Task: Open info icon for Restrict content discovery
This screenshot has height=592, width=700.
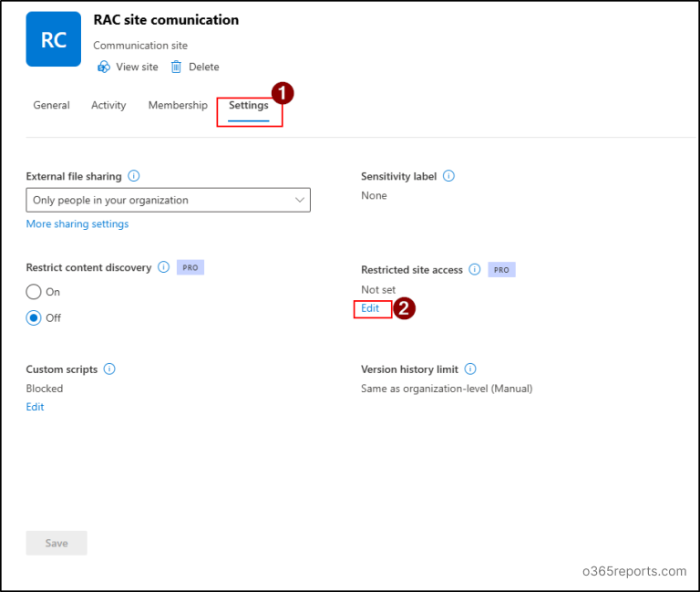Action: [x=164, y=267]
